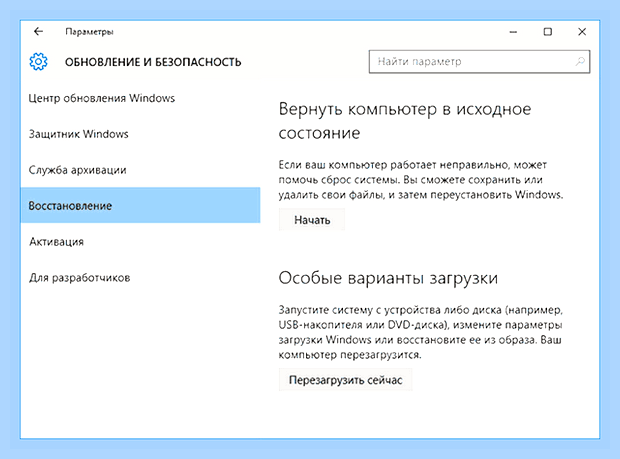This screenshot has height=459, width=620.
Task: Close the Параметры window
Action: (582, 32)
